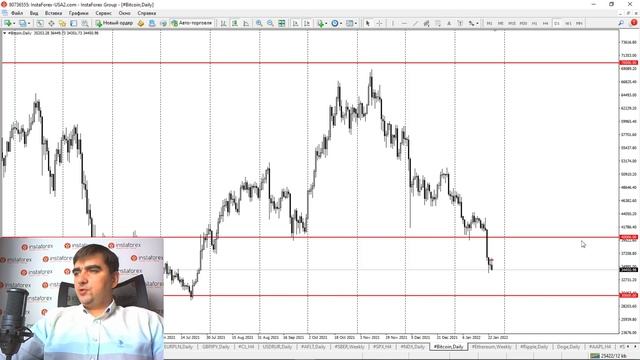Open the Справка menu
Image resolution: width=640 pixels, height=360 pixels.
[147, 13]
